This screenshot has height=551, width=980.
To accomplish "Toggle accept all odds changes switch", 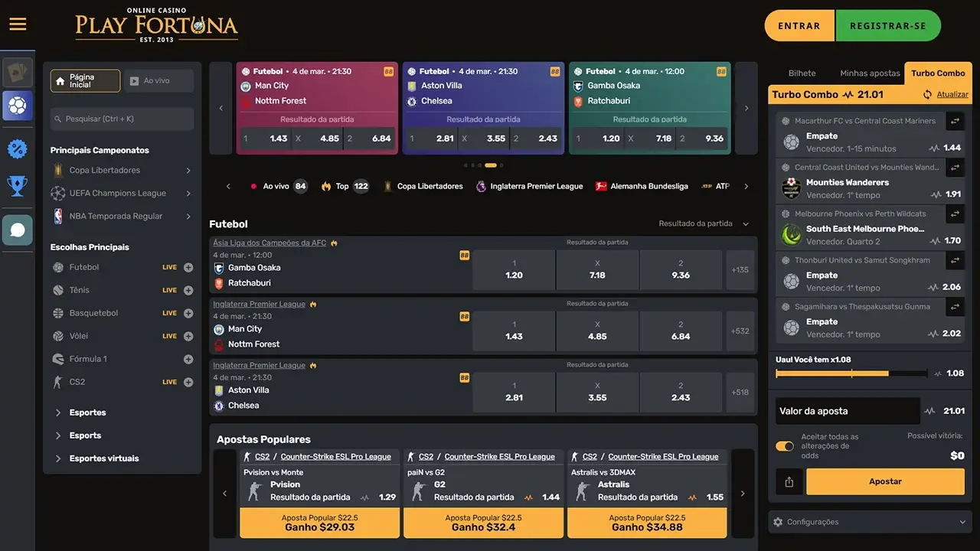I will point(785,446).
